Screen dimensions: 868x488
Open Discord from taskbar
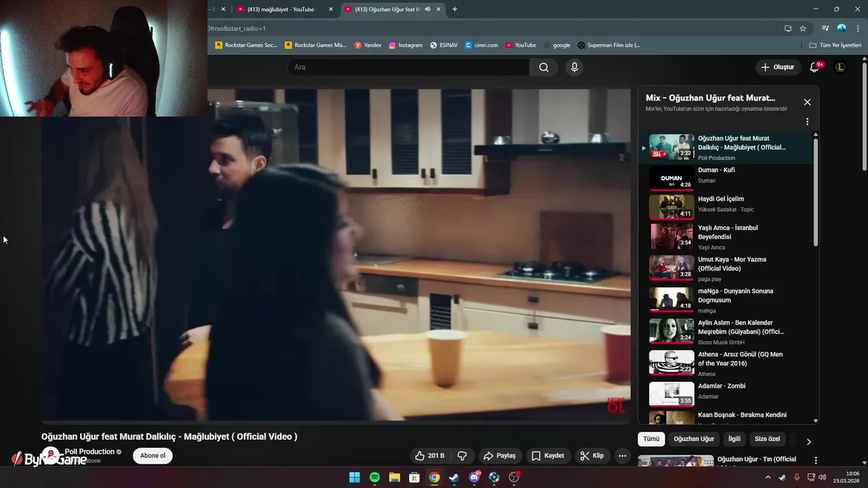pyautogui.click(x=474, y=477)
